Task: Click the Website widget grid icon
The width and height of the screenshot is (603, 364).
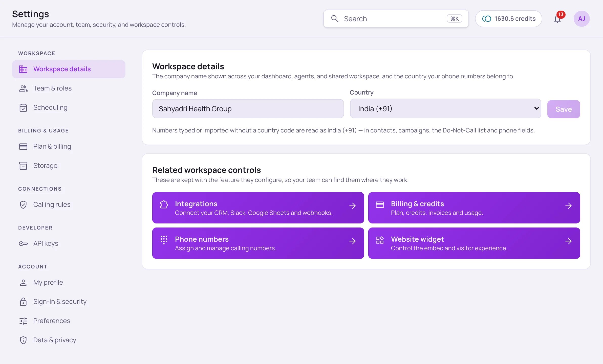Action: (380, 240)
